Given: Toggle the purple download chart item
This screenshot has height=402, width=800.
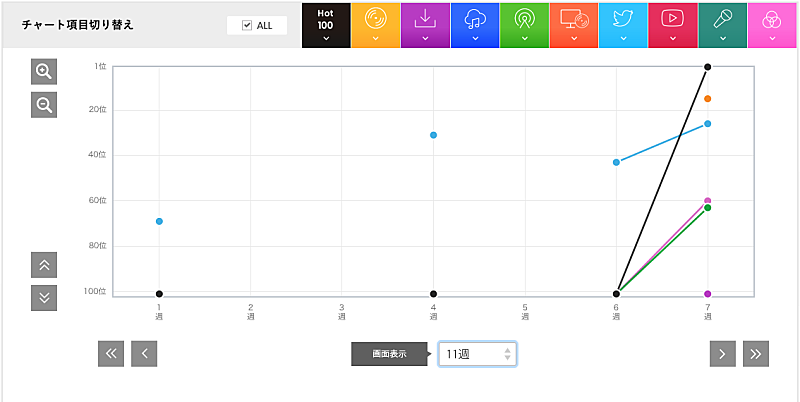Looking at the screenshot, I should click(425, 24).
